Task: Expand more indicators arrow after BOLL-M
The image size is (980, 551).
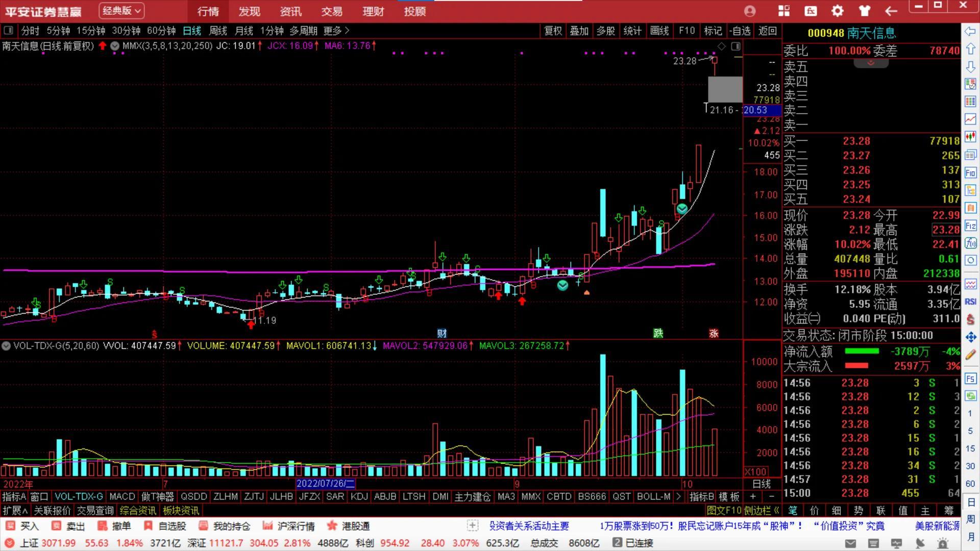Action: 678,496
